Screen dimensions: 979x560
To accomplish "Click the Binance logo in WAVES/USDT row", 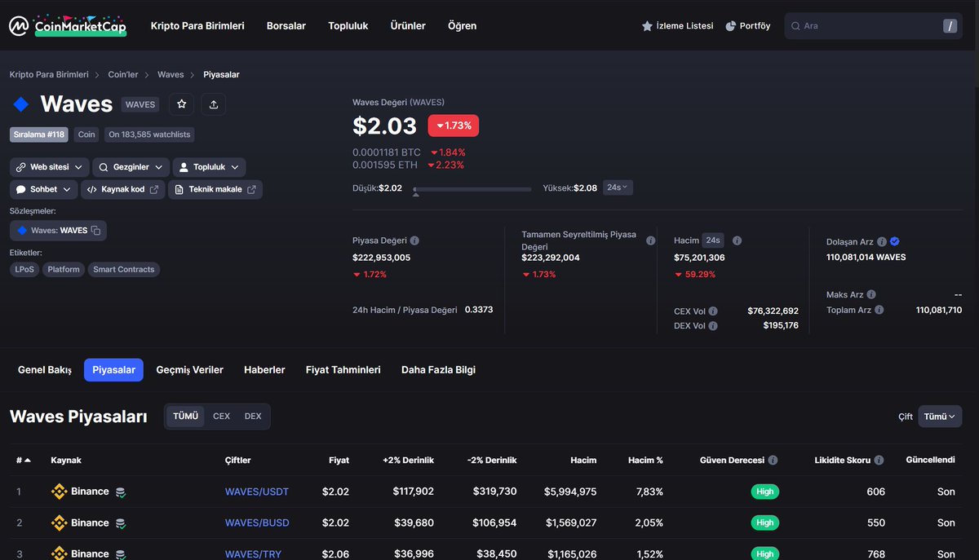I will pyautogui.click(x=59, y=492).
